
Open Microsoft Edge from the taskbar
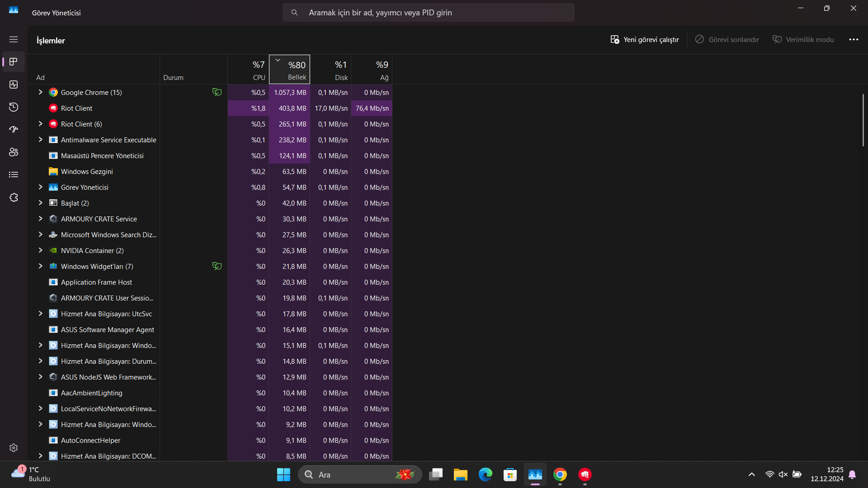486,474
